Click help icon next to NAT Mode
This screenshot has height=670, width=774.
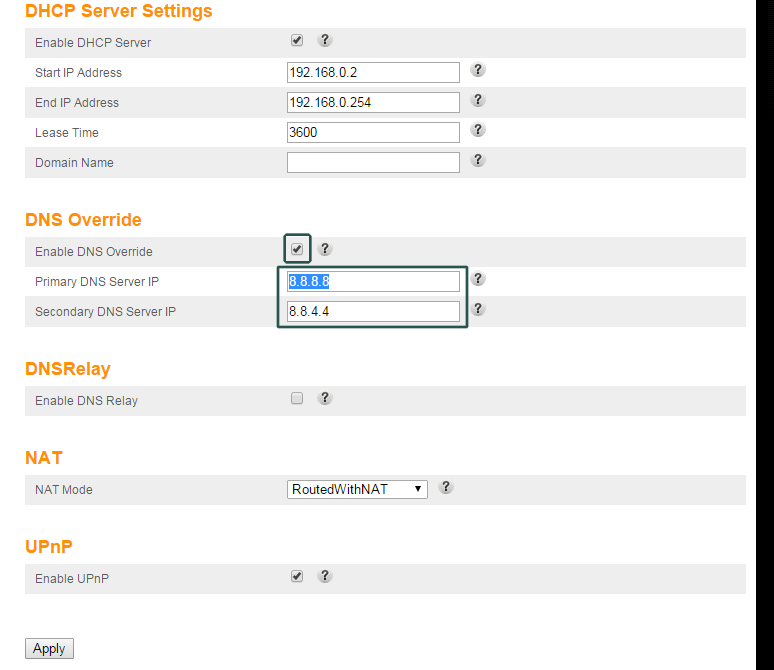click(446, 488)
